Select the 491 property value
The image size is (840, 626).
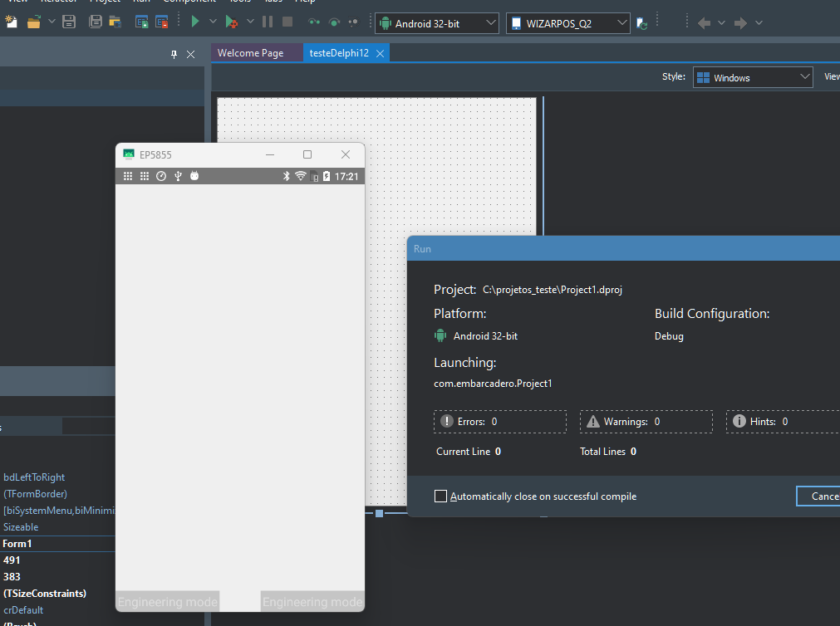click(x=12, y=560)
